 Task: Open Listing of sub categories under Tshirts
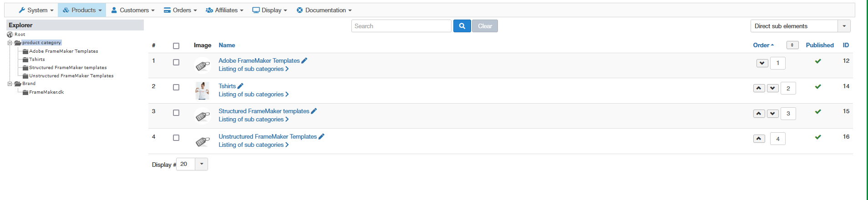[x=253, y=94]
